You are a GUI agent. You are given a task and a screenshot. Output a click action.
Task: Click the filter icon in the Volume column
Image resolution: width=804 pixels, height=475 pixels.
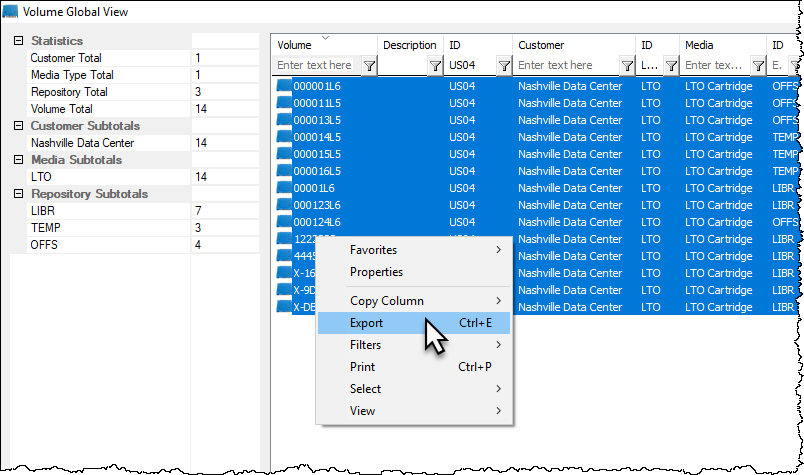(x=369, y=66)
